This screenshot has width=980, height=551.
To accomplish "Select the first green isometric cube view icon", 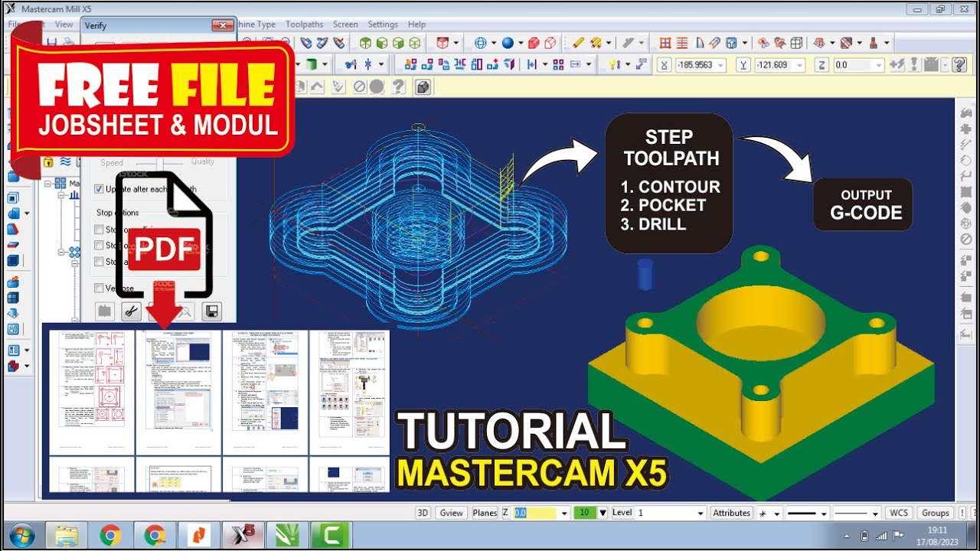I will point(365,44).
